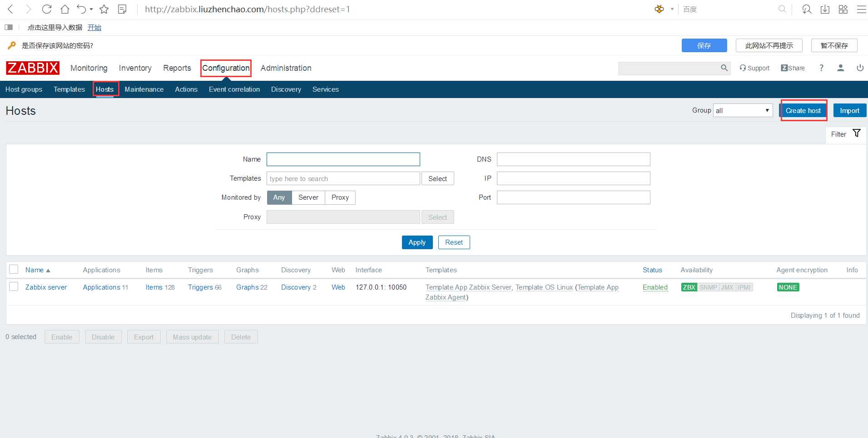This screenshot has width=868, height=438.
Task: Open the Inventory menu
Action: tap(135, 68)
